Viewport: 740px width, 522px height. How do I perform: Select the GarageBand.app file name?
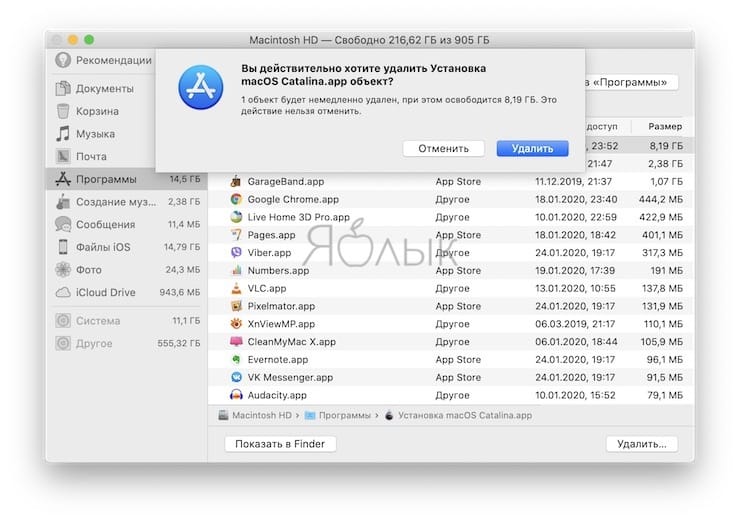(286, 181)
